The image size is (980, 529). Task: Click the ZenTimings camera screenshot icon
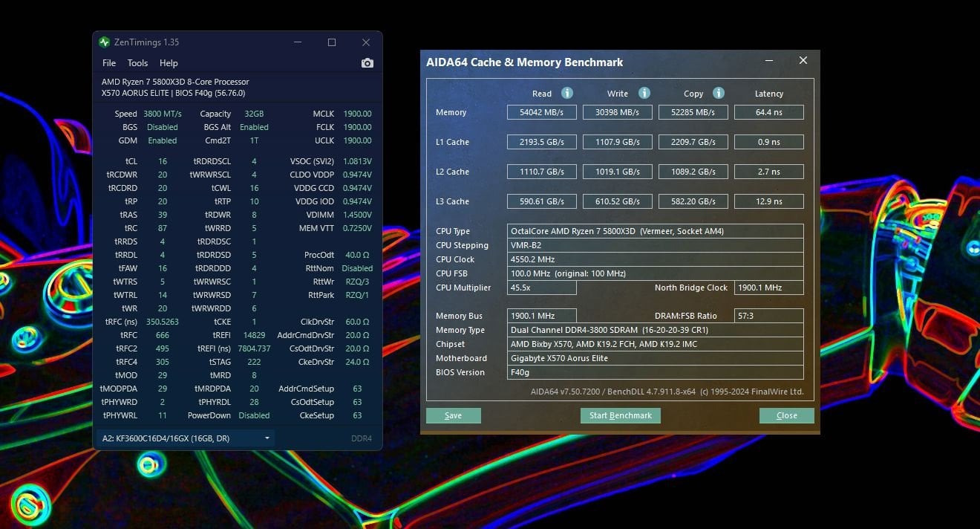367,63
